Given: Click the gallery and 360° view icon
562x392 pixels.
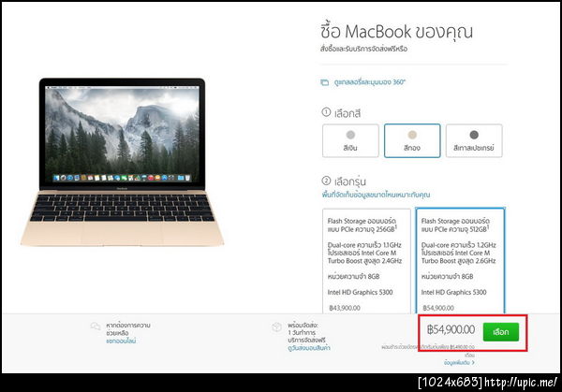Looking at the screenshot, I should [324, 82].
